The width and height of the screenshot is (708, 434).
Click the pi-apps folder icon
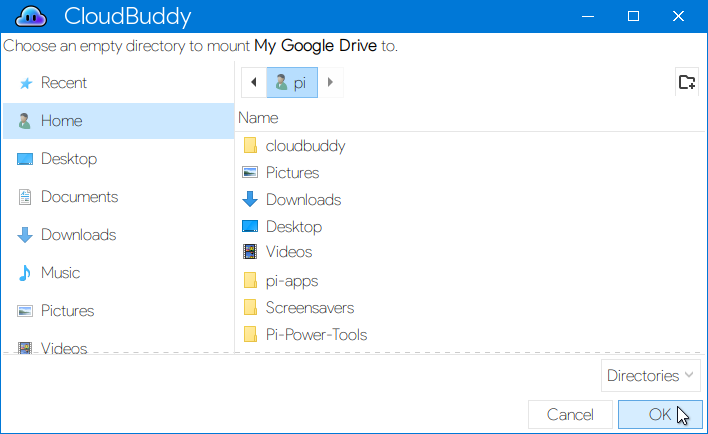pyautogui.click(x=250, y=280)
